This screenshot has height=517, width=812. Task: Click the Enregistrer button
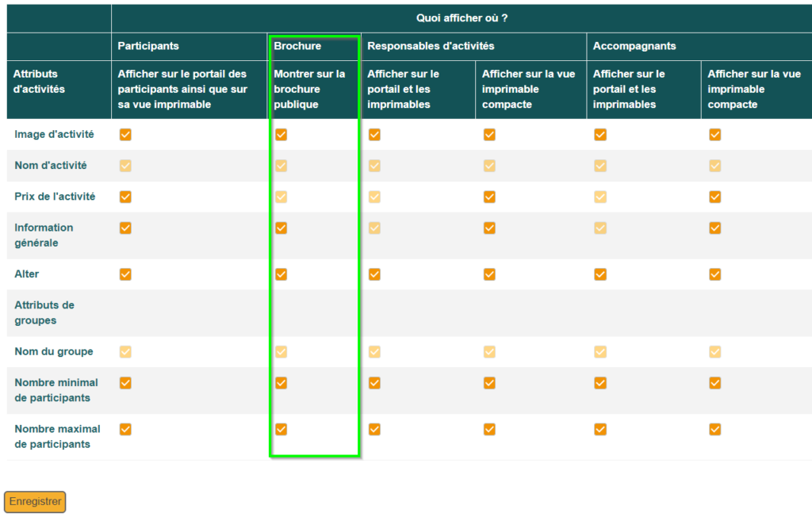[x=35, y=501]
